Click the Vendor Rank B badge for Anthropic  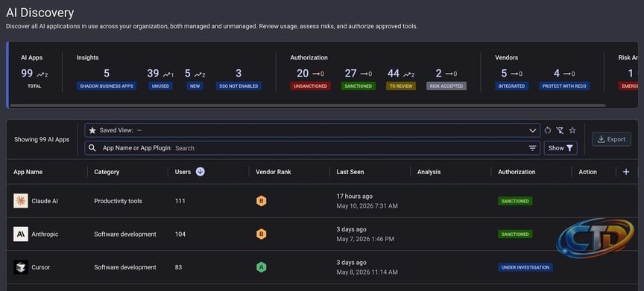261,234
